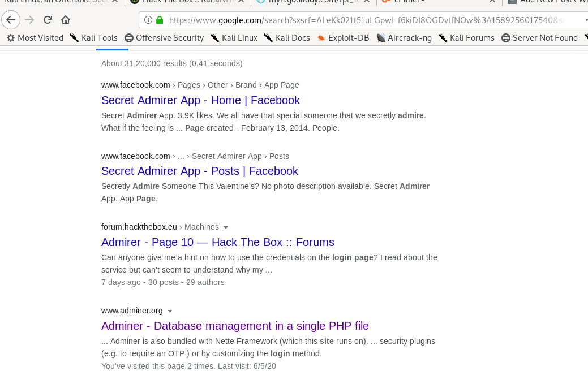Expand dropdown arrow next to forum.hackthebox.eu result
The height and width of the screenshot is (388, 588).
point(226,227)
